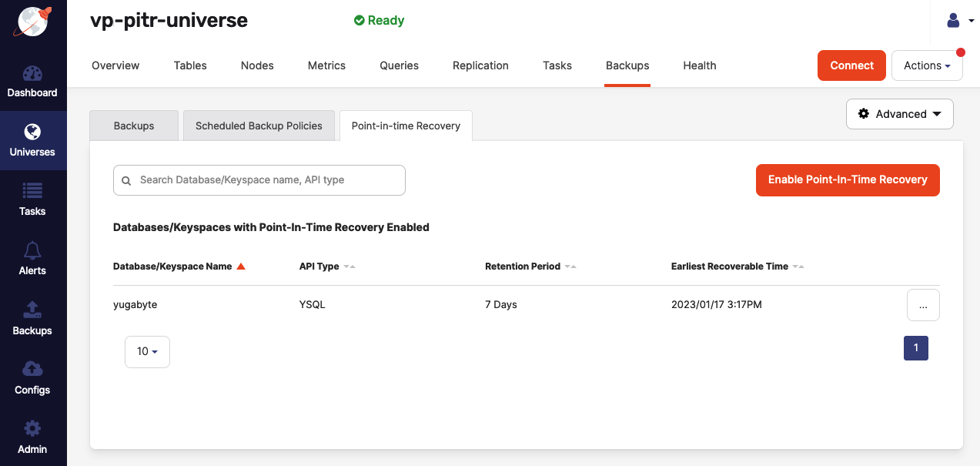
Task: Open the Tasks list icon
Action: [x=32, y=191]
